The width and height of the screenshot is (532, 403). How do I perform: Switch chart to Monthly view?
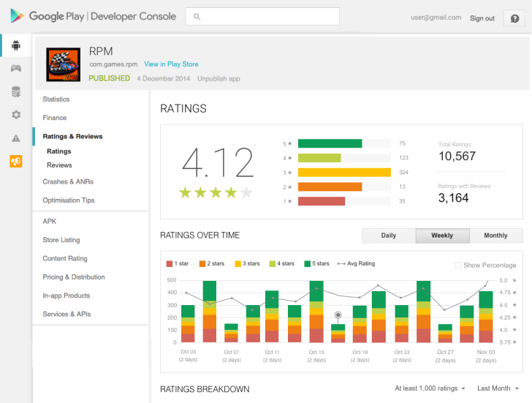(495, 236)
